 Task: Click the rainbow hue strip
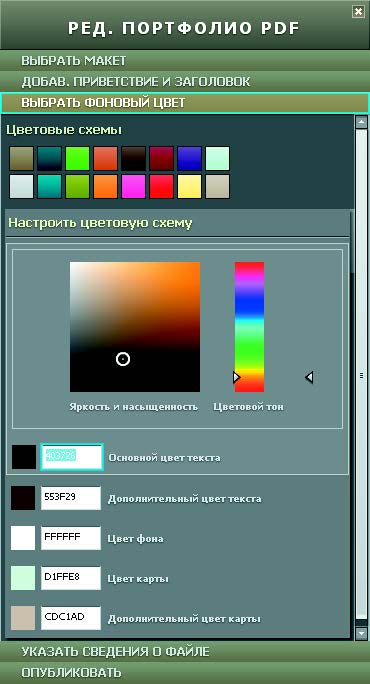coord(249,327)
